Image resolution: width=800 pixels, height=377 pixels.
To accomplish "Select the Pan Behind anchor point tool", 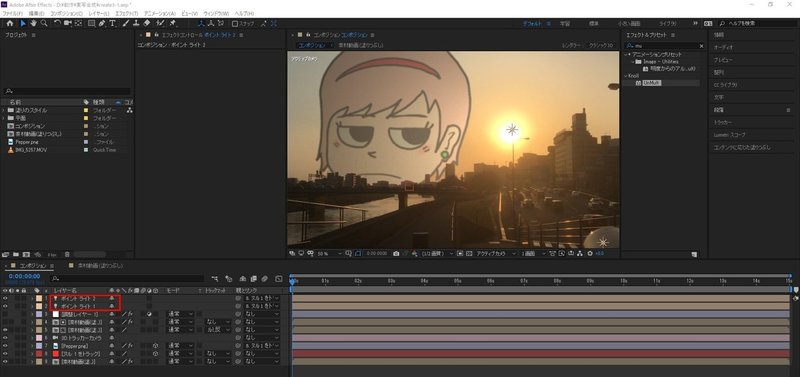I will [x=78, y=23].
